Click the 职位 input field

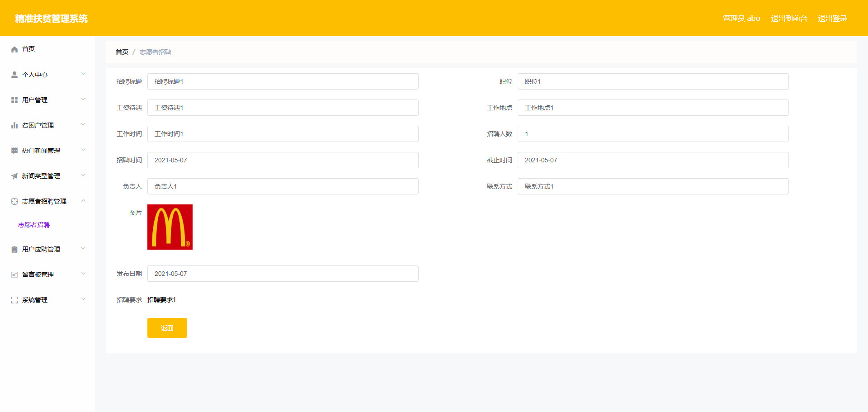tap(653, 81)
